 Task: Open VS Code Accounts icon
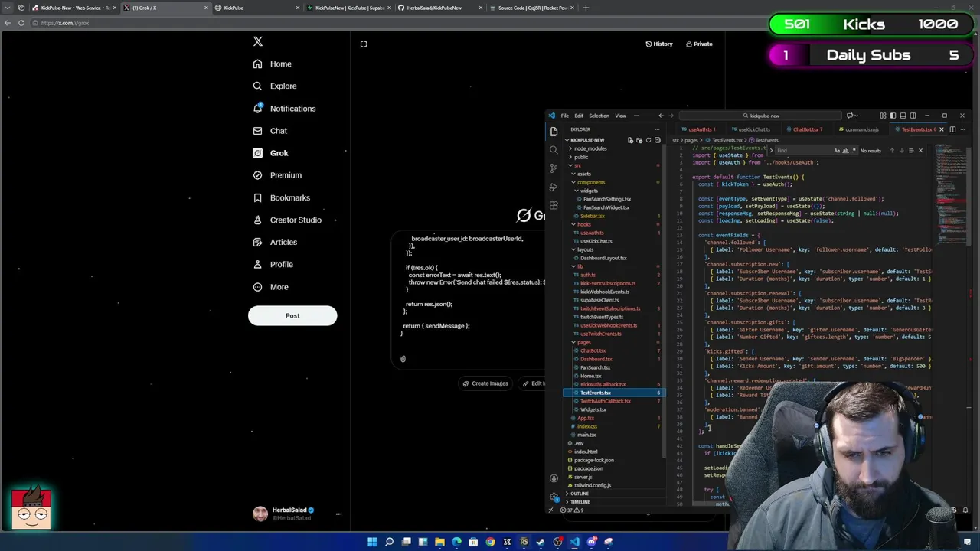pyautogui.click(x=554, y=478)
